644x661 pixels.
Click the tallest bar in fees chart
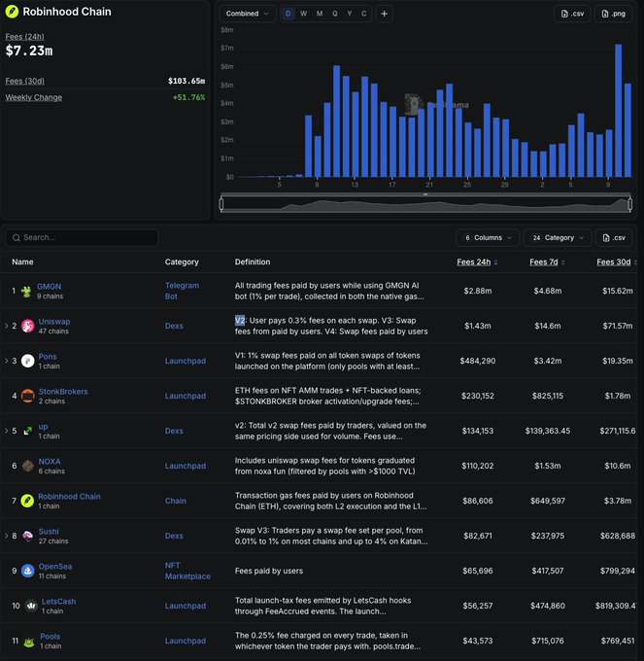pyautogui.click(x=618, y=111)
